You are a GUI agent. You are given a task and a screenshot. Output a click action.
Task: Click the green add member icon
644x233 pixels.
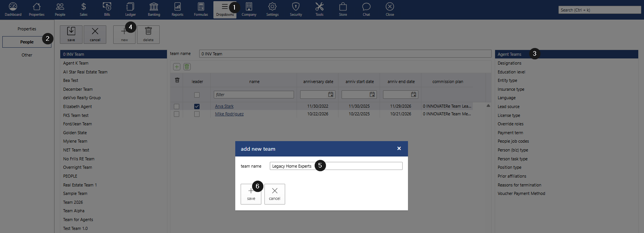tap(177, 67)
